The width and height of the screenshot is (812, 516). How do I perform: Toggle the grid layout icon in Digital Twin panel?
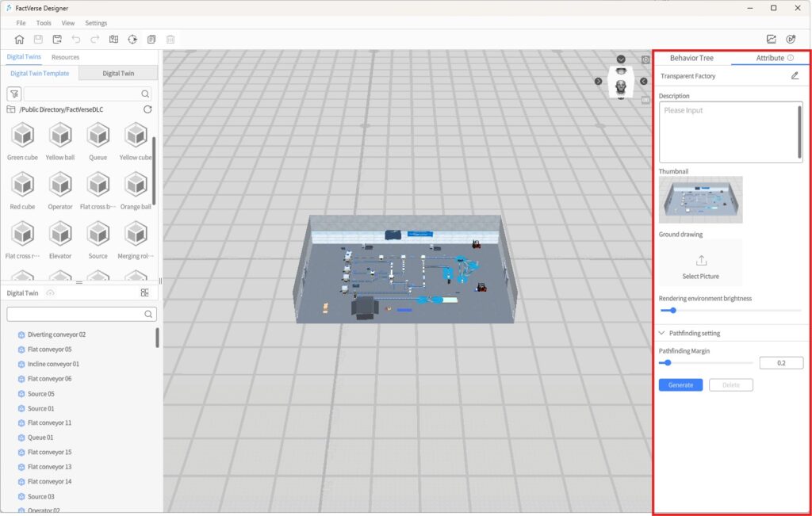tap(145, 292)
